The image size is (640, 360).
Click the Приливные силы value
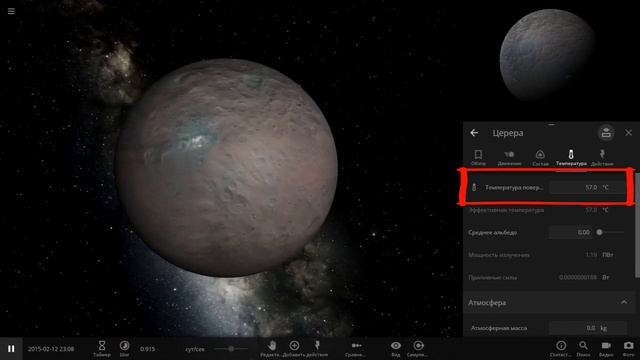pos(578,277)
